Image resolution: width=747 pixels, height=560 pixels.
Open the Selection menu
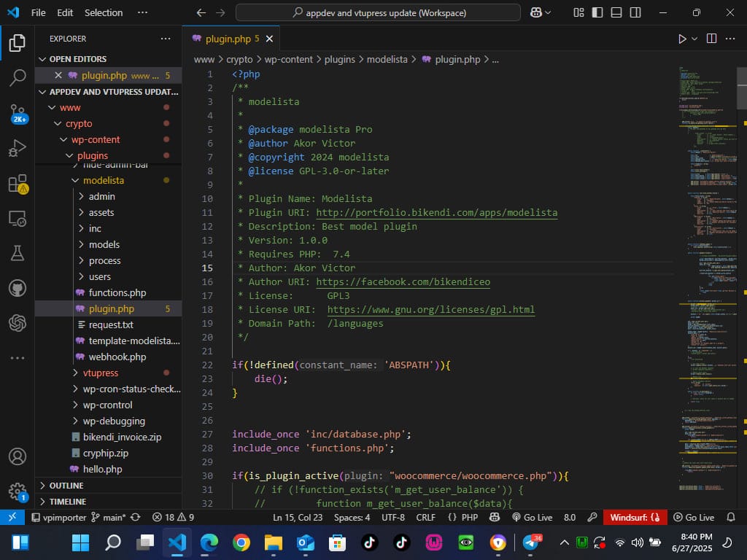(x=104, y=12)
